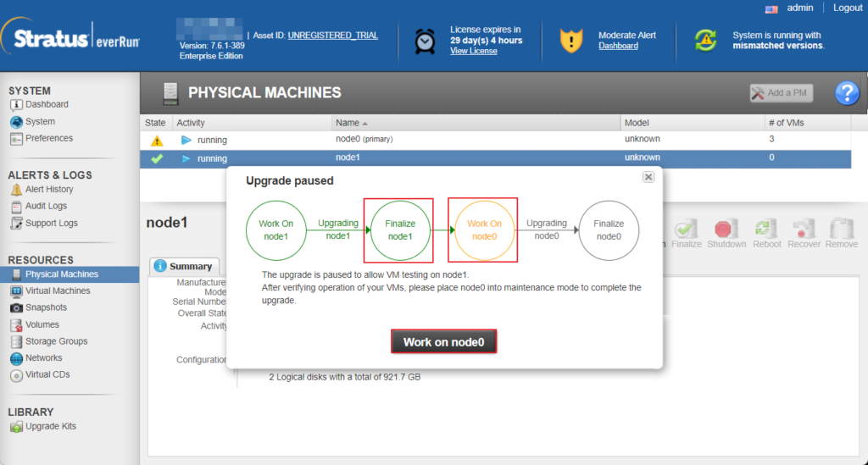Click node1's green check state icon
Screen dimensions: 868x465
click(x=157, y=158)
